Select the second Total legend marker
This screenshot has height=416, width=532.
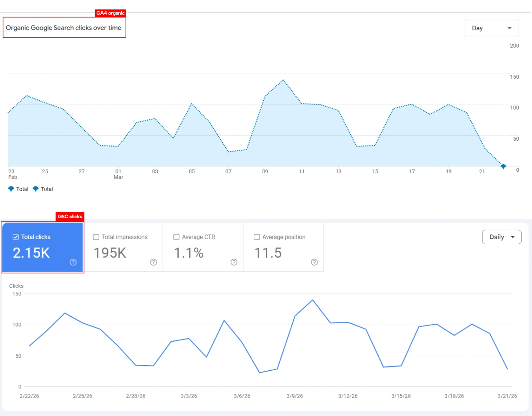(35, 189)
